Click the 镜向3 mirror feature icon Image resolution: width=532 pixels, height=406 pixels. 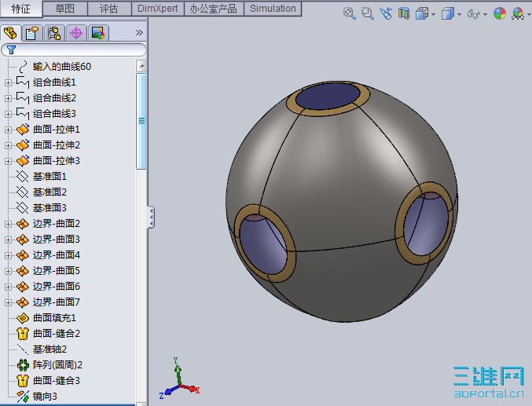pos(23,397)
